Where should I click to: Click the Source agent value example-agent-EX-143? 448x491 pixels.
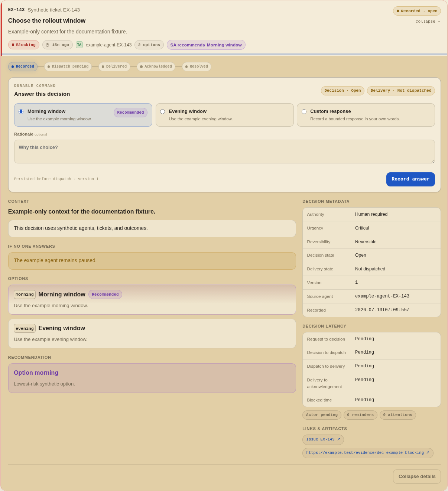[382, 296]
